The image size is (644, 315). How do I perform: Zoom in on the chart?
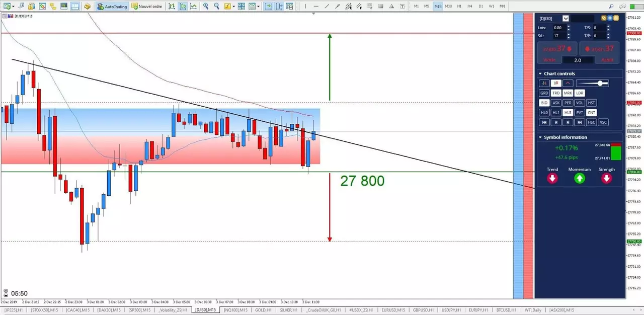coord(206,7)
